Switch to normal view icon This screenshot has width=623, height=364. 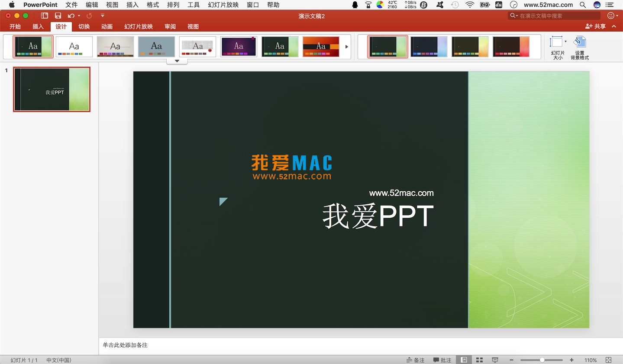click(x=464, y=360)
